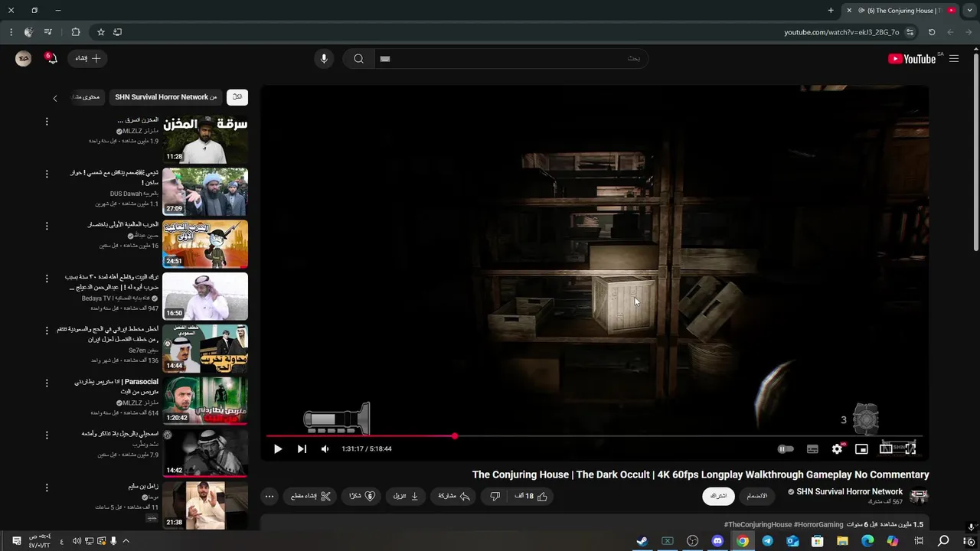Open the notifications bell
The height and width of the screenshot is (551, 980).
coord(51,58)
